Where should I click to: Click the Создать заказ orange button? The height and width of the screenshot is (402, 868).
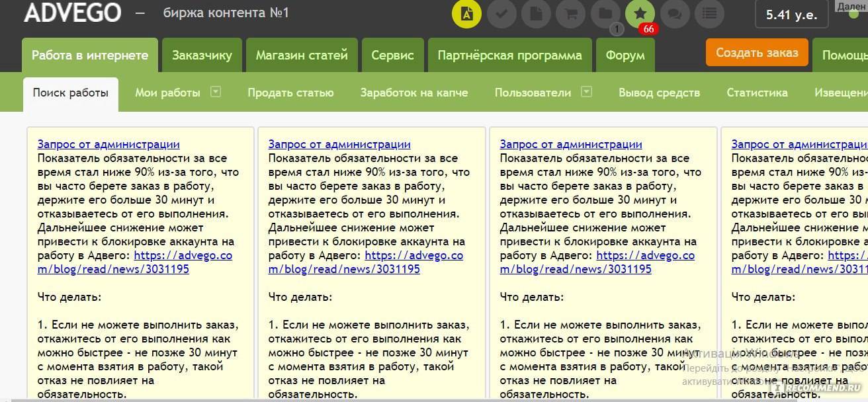[x=757, y=52]
